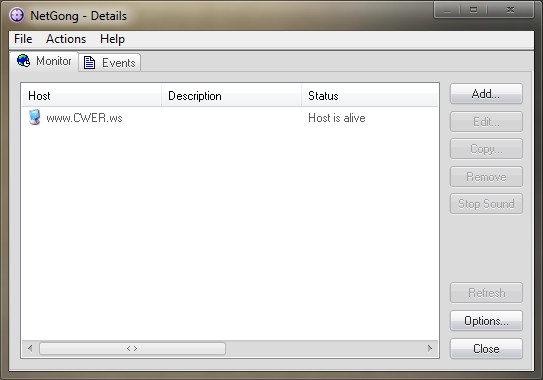Viewport: 543px width, 380px height.
Task: Click the Add... button
Action: (486, 94)
